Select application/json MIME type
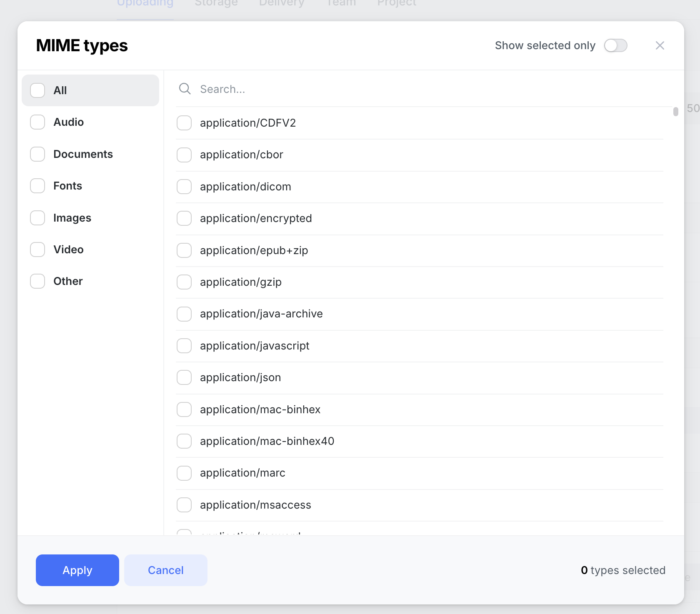This screenshot has height=614, width=700. [184, 377]
